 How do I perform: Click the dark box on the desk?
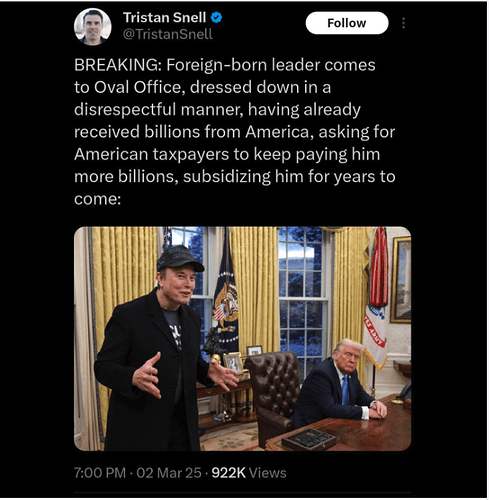pyautogui.click(x=309, y=439)
